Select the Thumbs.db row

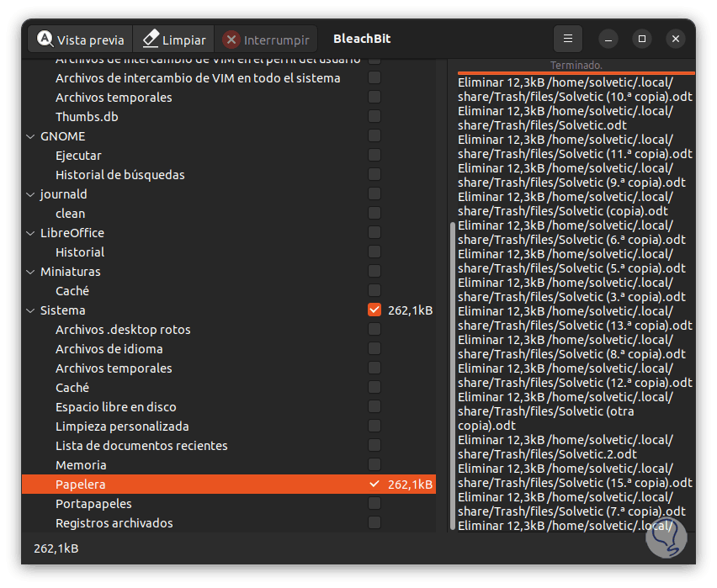(229, 117)
